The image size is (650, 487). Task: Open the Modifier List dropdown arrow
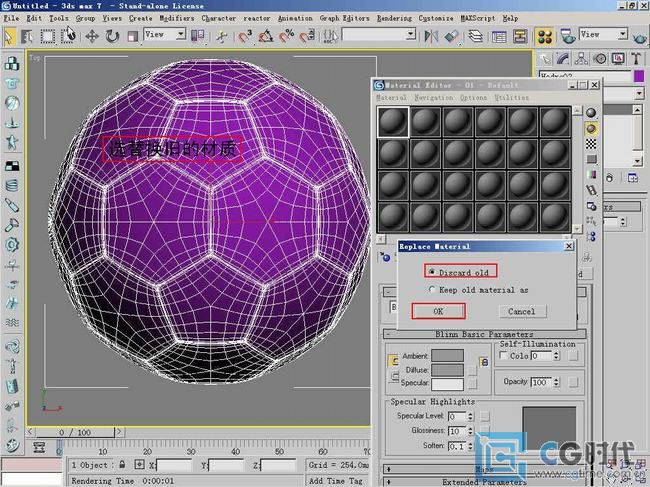point(639,94)
